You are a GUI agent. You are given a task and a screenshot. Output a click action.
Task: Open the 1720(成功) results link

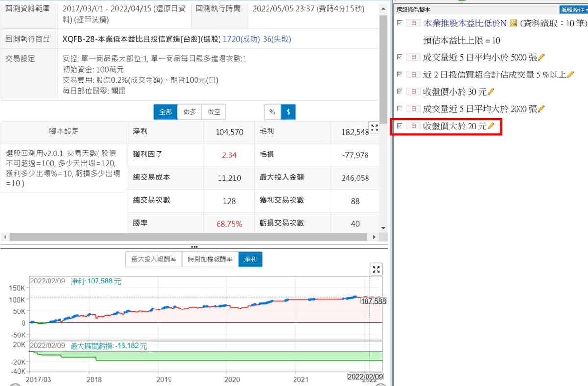[x=240, y=39]
